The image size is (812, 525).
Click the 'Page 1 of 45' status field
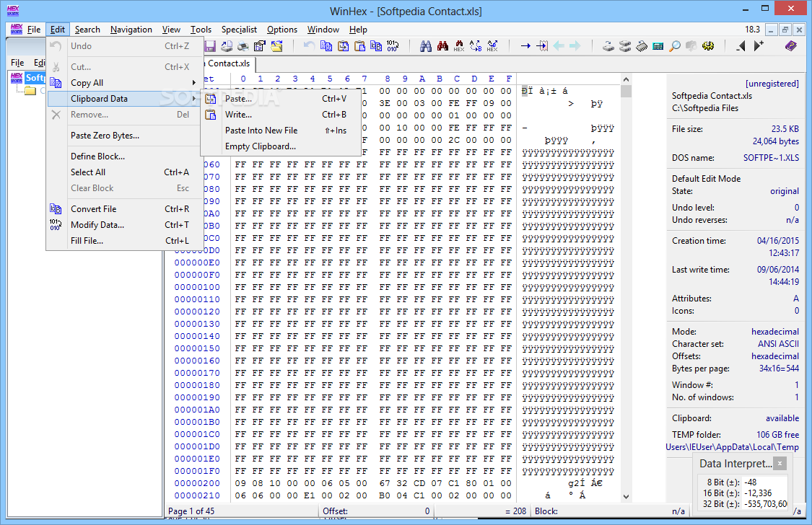191,511
